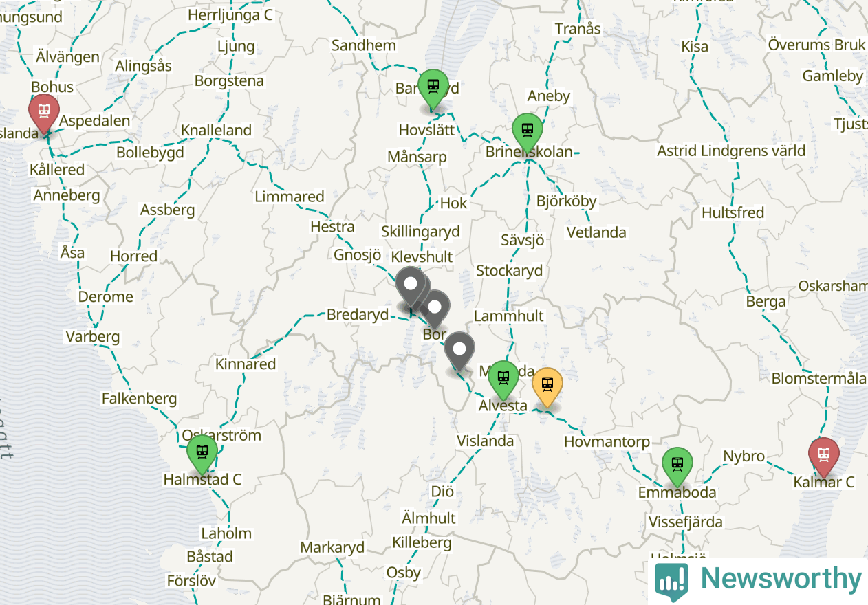Open the green train marker above Brinellskolan
Viewport: 868px width, 605px height.
528,130
